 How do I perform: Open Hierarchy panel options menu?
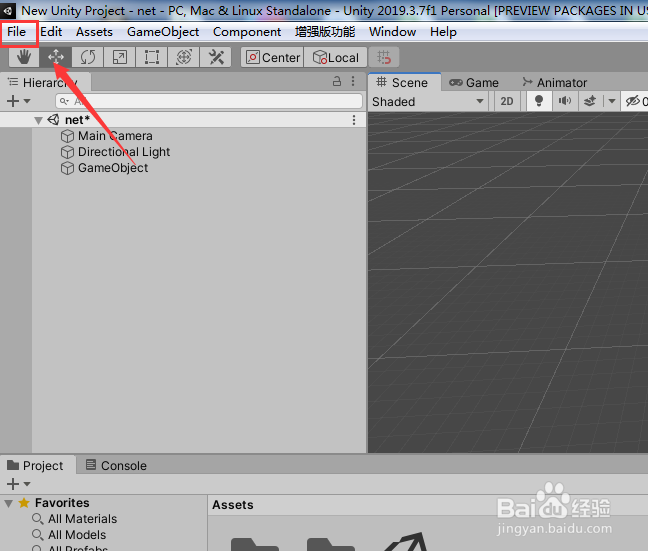point(353,81)
